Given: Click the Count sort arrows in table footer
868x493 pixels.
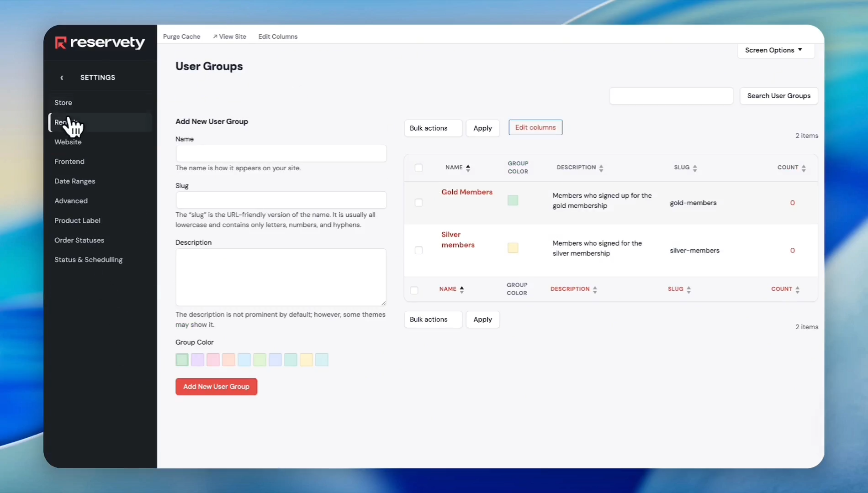Looking at the screenshot, I should pos(797,289).
